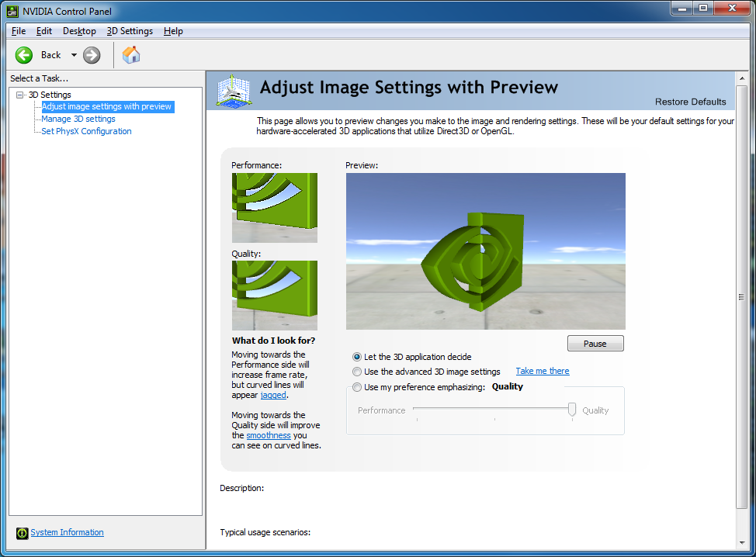This screenshot has height=557, width=756.
Task: Click the Restore Defaults link
Action: coord(691,102)
